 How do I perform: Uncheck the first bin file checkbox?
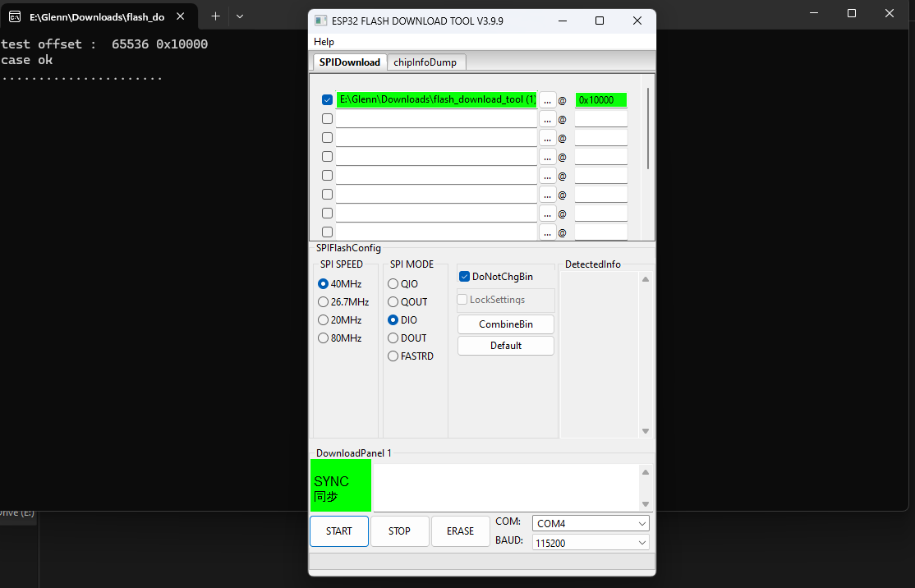point(328,99)
